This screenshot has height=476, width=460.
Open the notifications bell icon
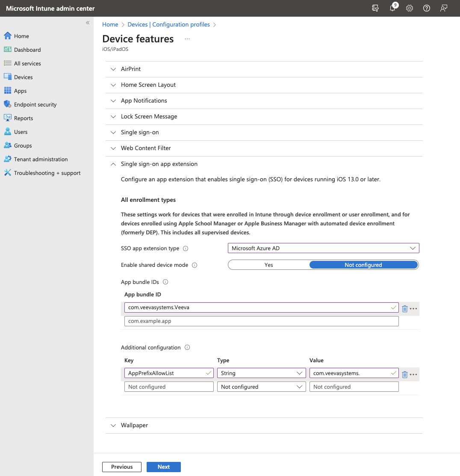click(x=392, y=8)
